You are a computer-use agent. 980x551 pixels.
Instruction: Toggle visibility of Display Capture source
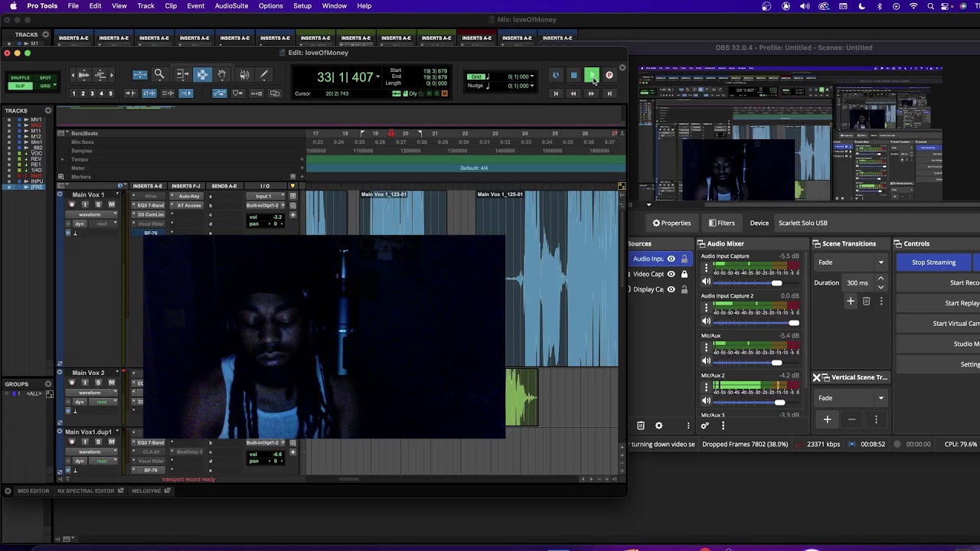pyautogui.click(x=671, y=289)
